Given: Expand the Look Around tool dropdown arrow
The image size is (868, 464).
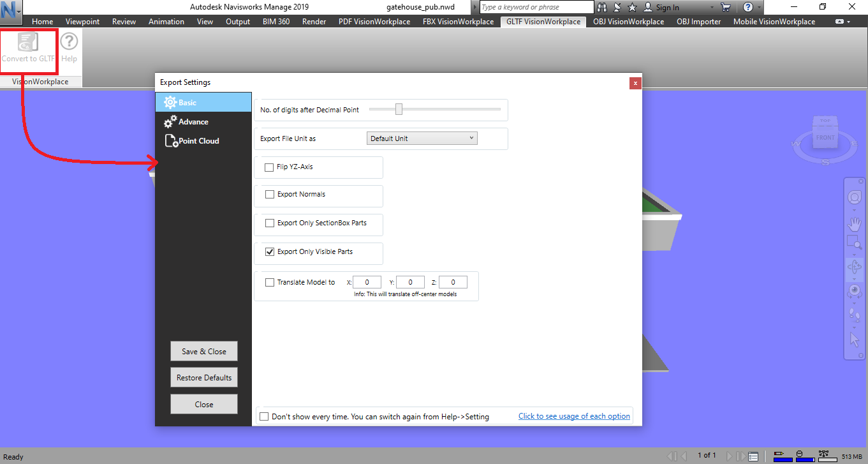Looking at the screenshot, I should 854,302.
